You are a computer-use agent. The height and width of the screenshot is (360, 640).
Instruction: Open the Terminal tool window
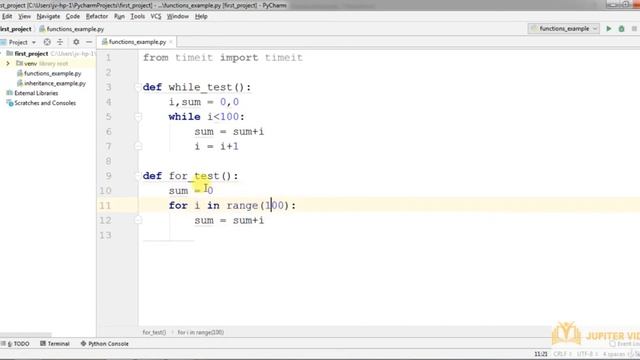click(x=55, y=344)
